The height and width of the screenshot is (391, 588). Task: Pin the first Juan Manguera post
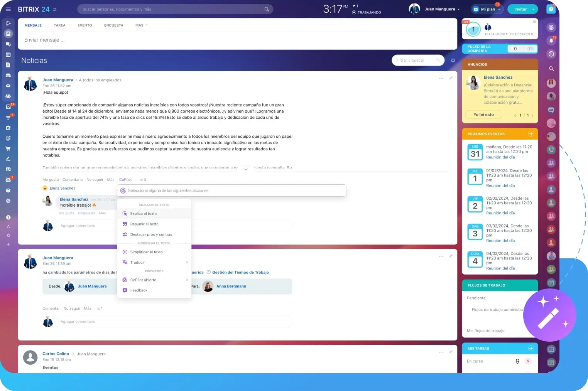451,78
